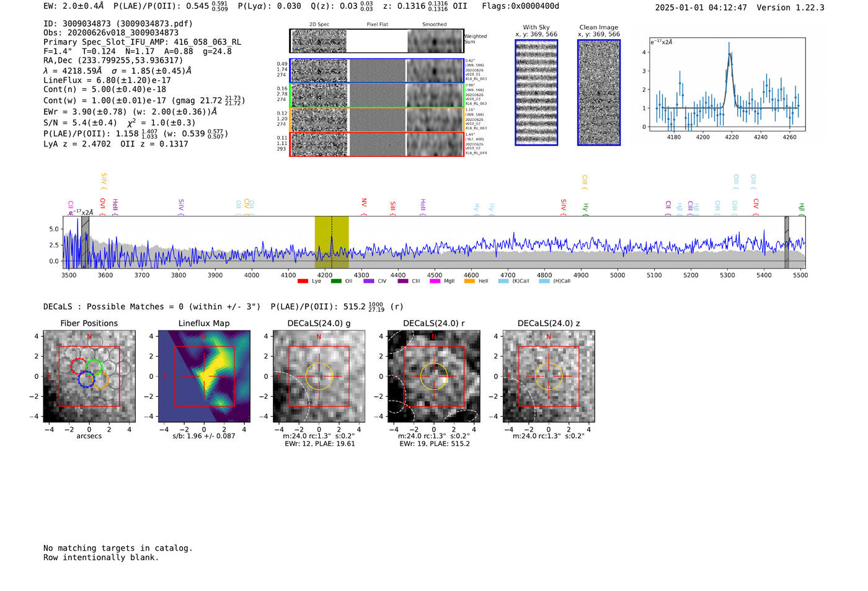Click the Weighted Sum smoothed spectrum
868x591 pixels.
coord(435,41)
